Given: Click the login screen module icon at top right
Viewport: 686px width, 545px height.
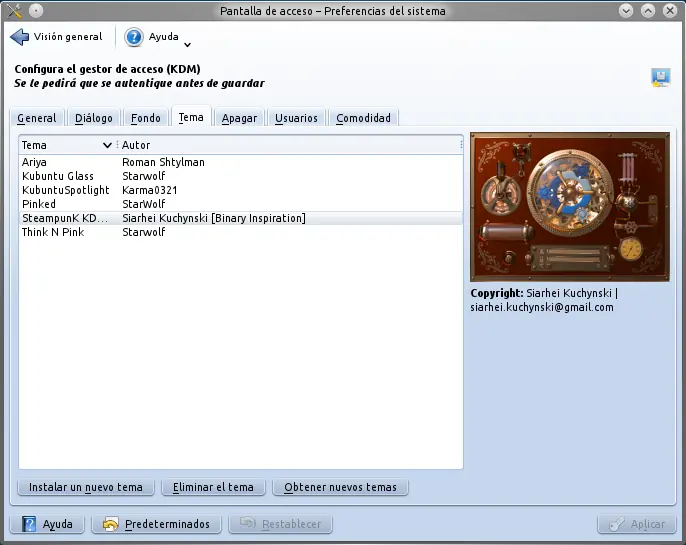Looking at the screenshot, I should click(x=660, y=77).
